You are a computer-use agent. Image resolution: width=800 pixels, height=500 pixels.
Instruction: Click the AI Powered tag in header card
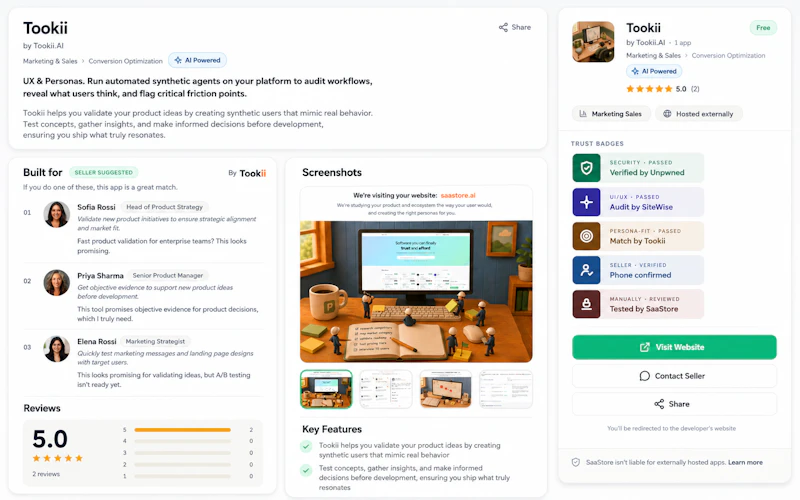[197, 60]
